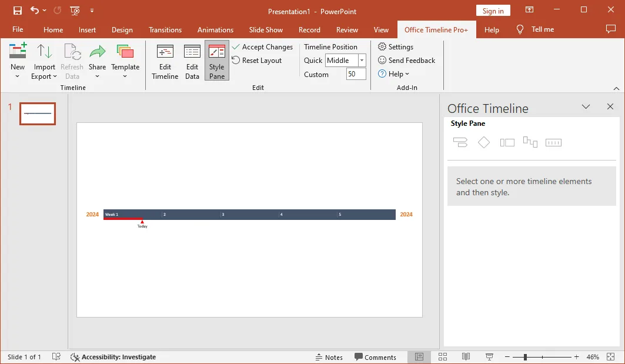Open the File menu

[18, 29]
